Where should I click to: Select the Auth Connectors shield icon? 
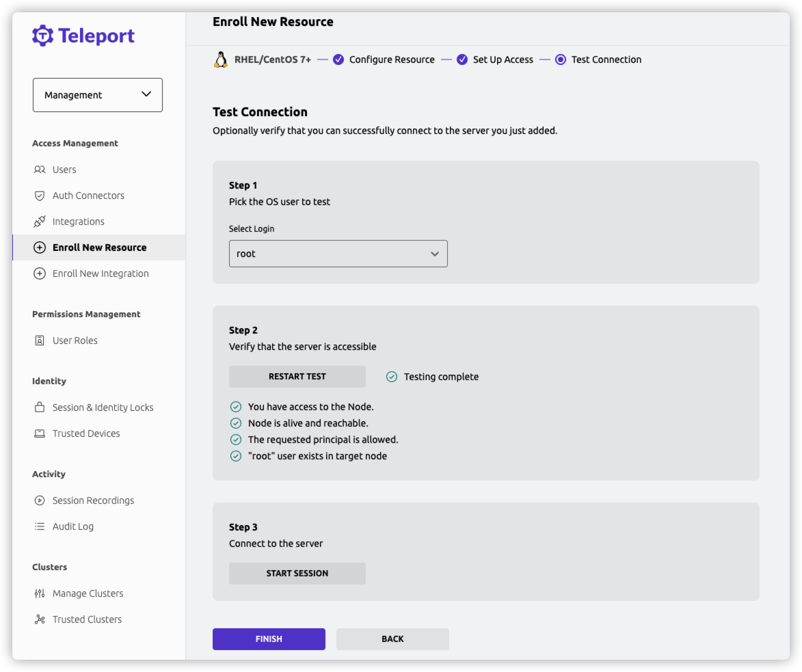[x=40, y=196]
